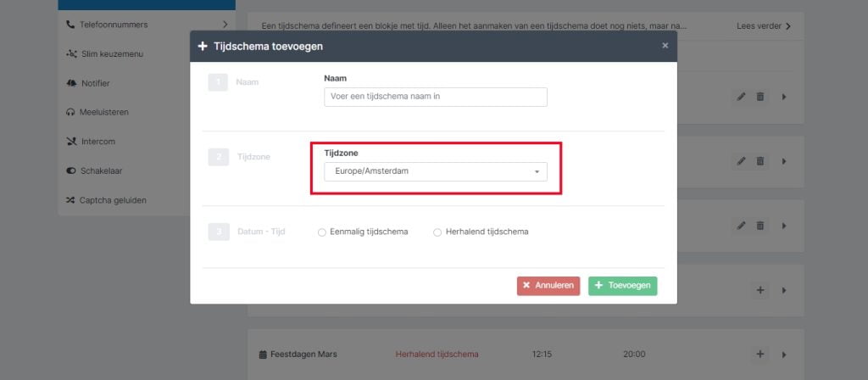Click the calendar icon beside Feestdagen Mars
The image size is (868, 380).
click(263, 355)
